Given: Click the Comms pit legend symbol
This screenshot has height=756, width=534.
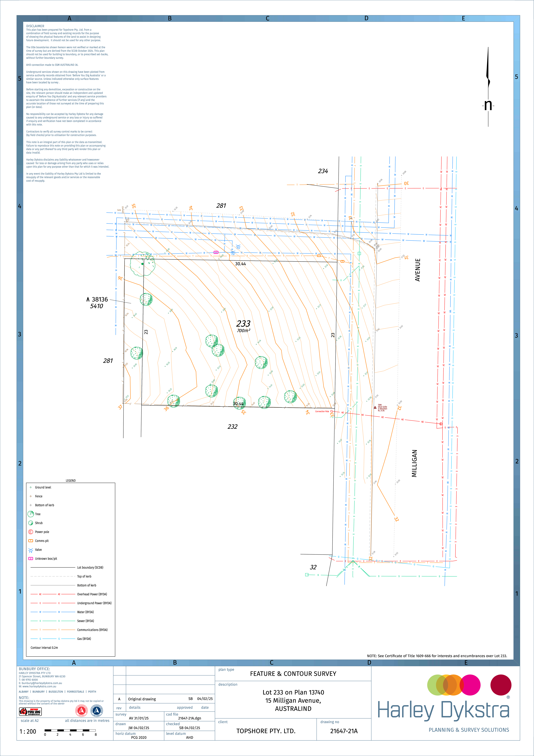Looking at the screenshot, I should [31, 541].
